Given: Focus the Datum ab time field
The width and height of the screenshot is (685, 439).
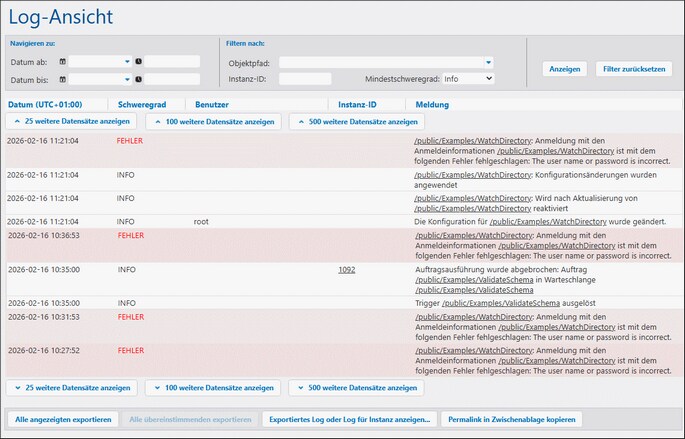Looking at the screenshot, I should point(172,62).
